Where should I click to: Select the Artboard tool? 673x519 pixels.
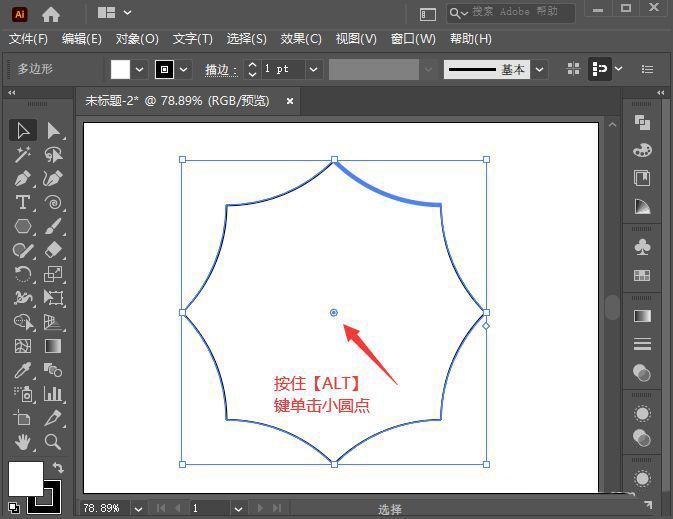[x=23, y=418]
